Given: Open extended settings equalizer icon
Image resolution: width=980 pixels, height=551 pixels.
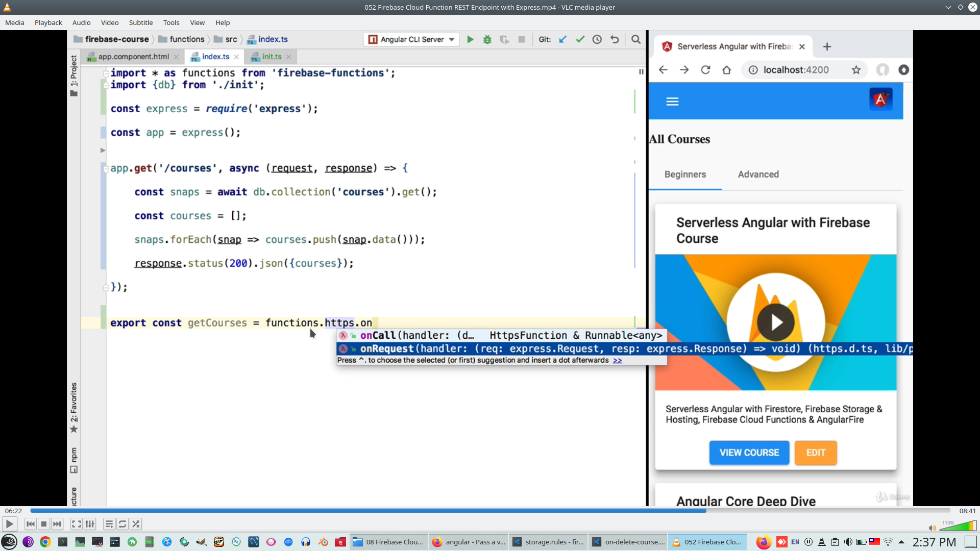Looking at the screenshot, I should [x=90, y=524].
